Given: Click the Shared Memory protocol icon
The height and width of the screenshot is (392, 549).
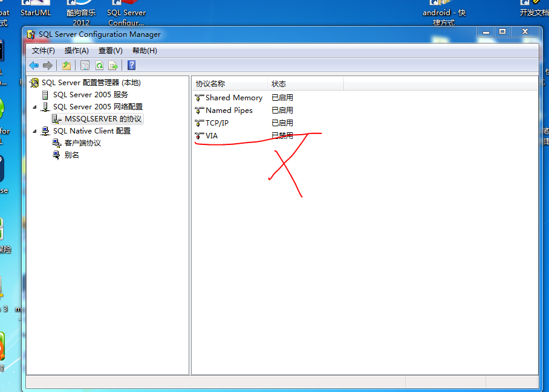Looking at the screenshot, I should tap(200, 98).
